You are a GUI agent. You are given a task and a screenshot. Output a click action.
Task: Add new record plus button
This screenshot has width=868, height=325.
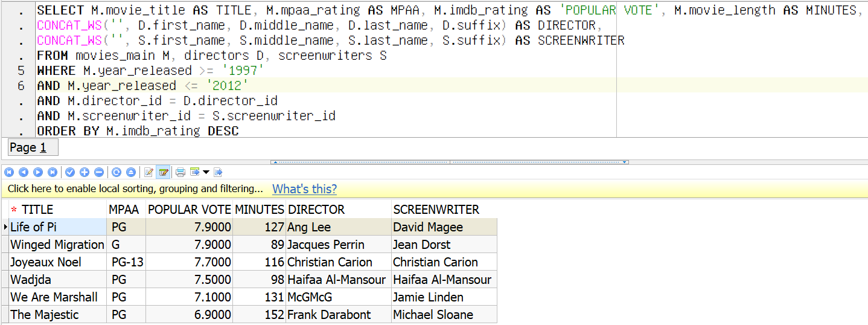pos(85,172)
